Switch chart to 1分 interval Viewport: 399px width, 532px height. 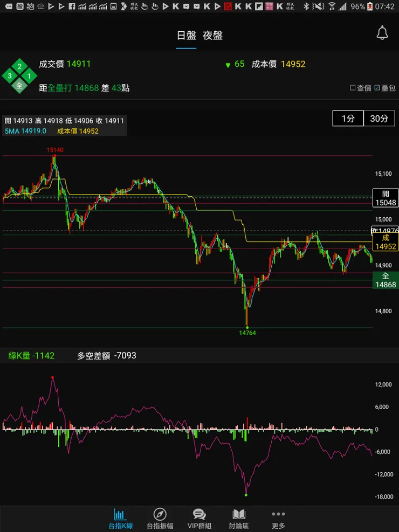(348, 119)
